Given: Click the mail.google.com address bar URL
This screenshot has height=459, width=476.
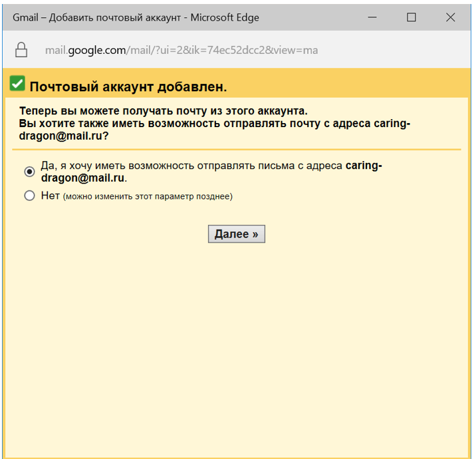Looking at the screenshot, I should (181, 50).
